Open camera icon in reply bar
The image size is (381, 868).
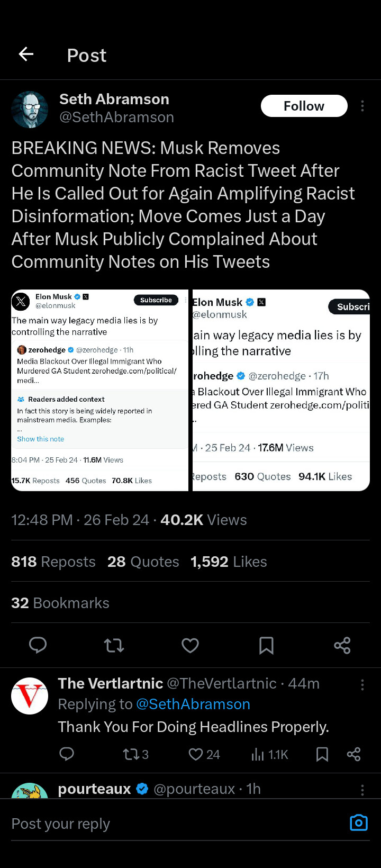click(x=359, y=823)
